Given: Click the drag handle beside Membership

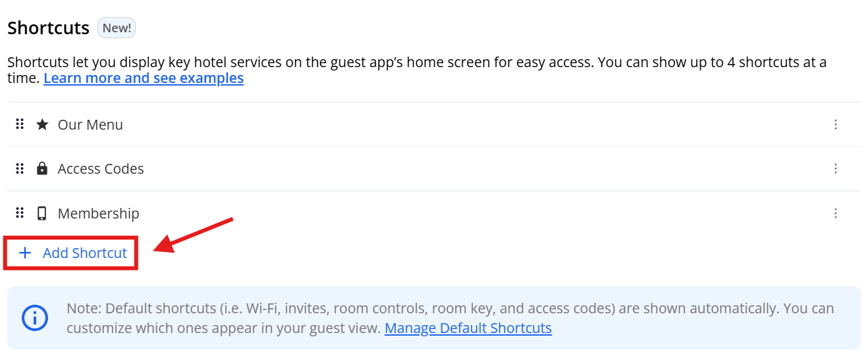Looking at the screenshot, I should pos(20,213).
